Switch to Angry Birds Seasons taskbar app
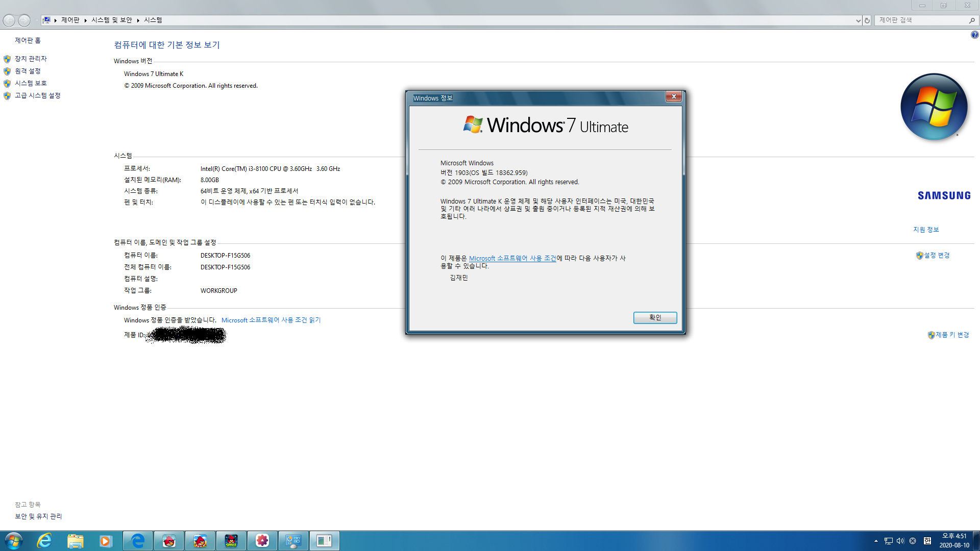 [x=200, y=541]
